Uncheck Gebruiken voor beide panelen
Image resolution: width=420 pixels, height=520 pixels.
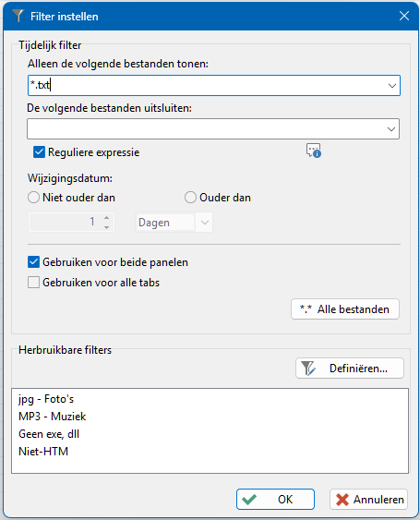pyautogui.click(x=33, y=262)
